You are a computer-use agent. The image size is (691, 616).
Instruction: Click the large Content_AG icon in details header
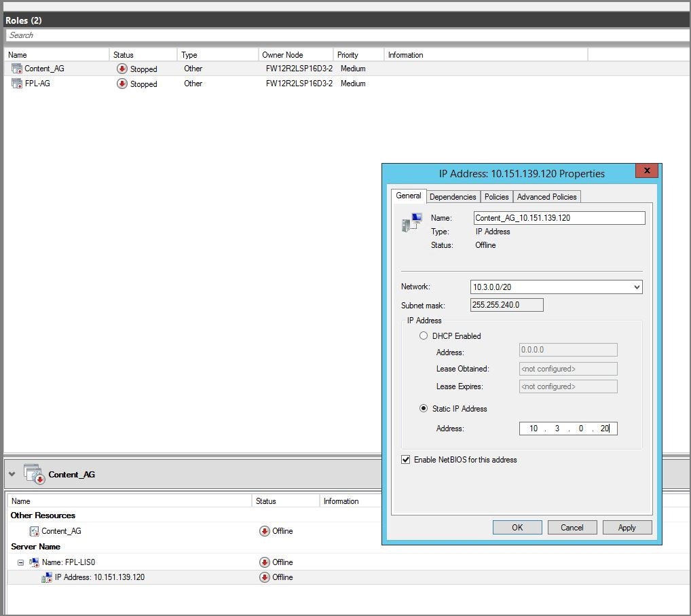pos(35,474)
